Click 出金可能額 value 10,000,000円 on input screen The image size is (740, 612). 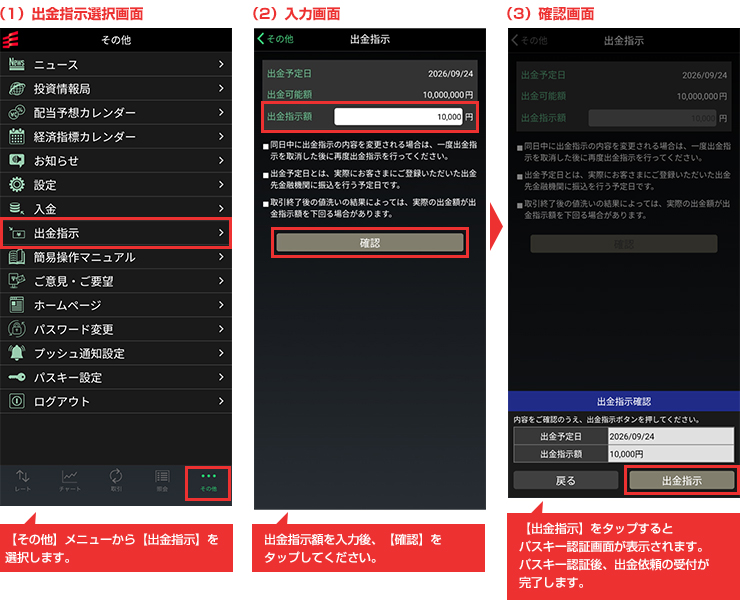point(447,95)
